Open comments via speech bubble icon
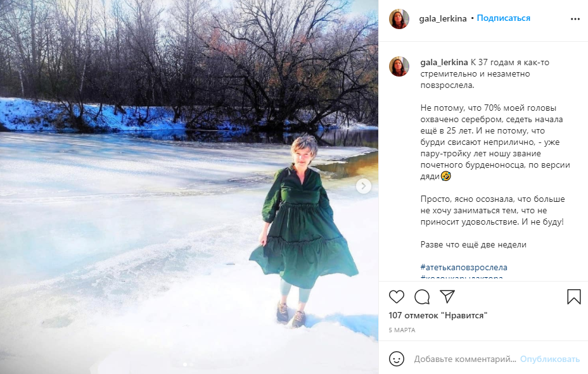The width and height of the screenshot is (588, 374). [x=422, y=297]
